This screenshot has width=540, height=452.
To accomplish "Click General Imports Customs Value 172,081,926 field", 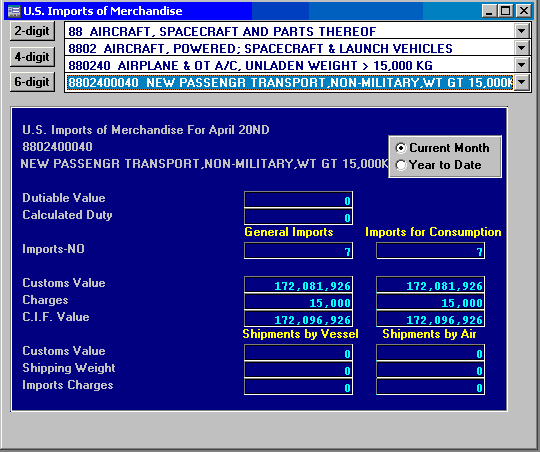I will click(x=298, y=285).
